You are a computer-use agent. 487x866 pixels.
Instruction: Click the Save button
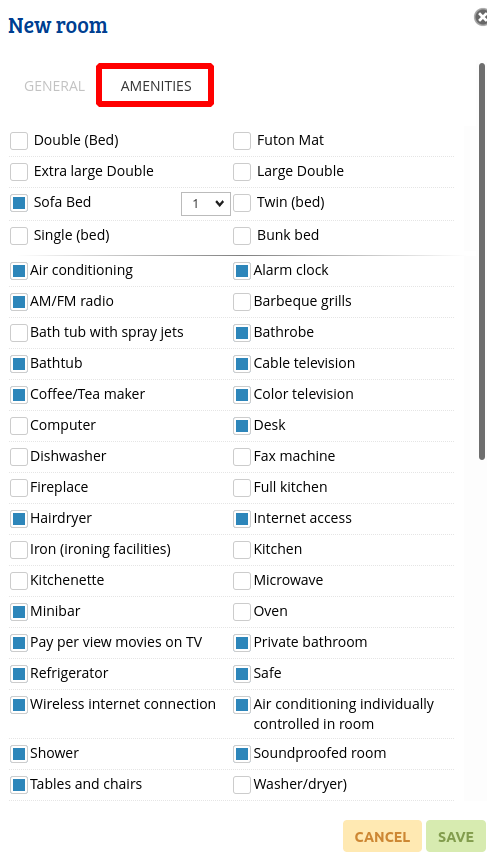pyautogui.click(x=456, y=836)
